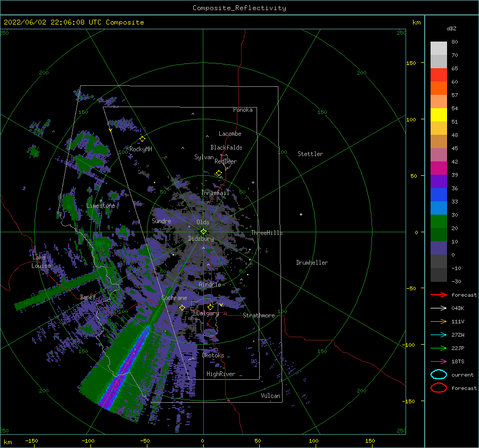Image resolution: width=479 pixels, height=448 pixels.
Task: Select the orange 111V arrow icon
Action: click(439, 321)
